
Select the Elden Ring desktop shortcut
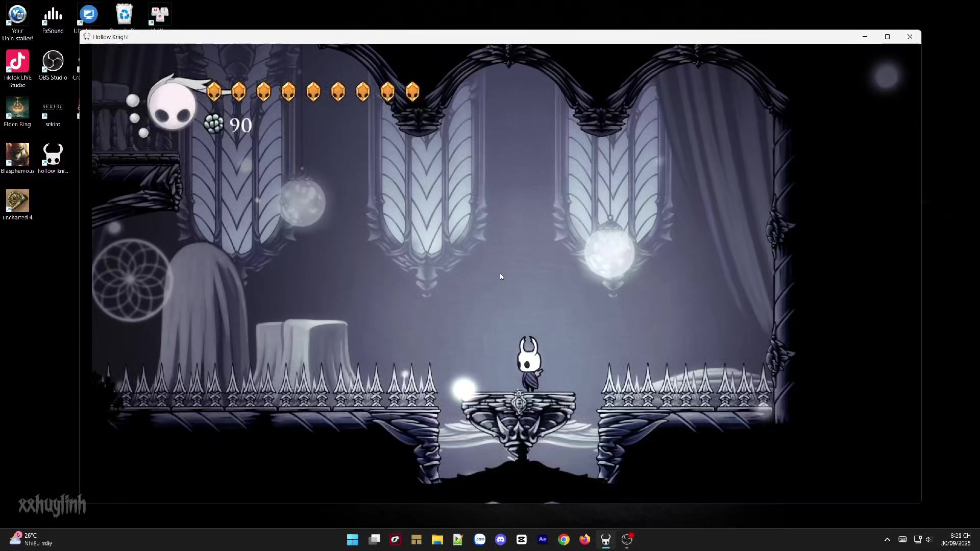coord(17,112)
